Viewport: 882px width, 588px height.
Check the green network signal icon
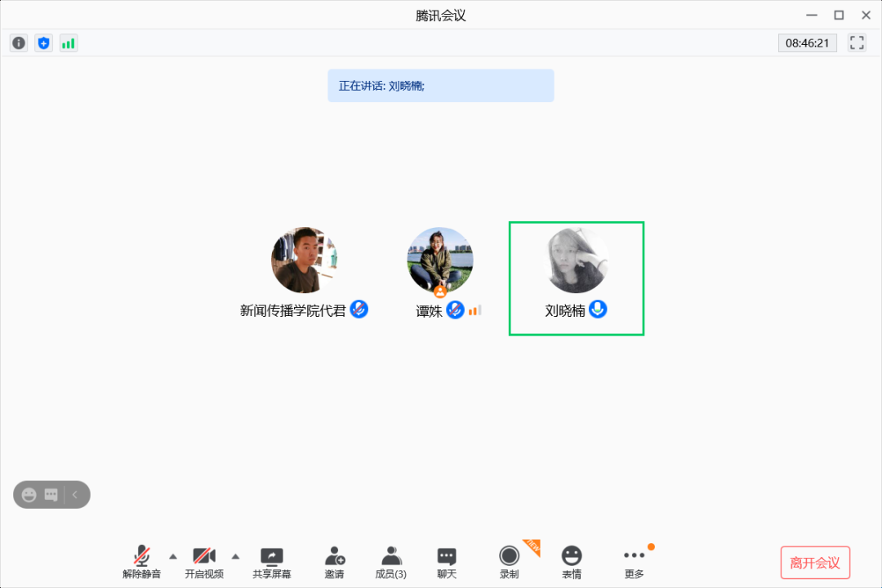(69, 43)
